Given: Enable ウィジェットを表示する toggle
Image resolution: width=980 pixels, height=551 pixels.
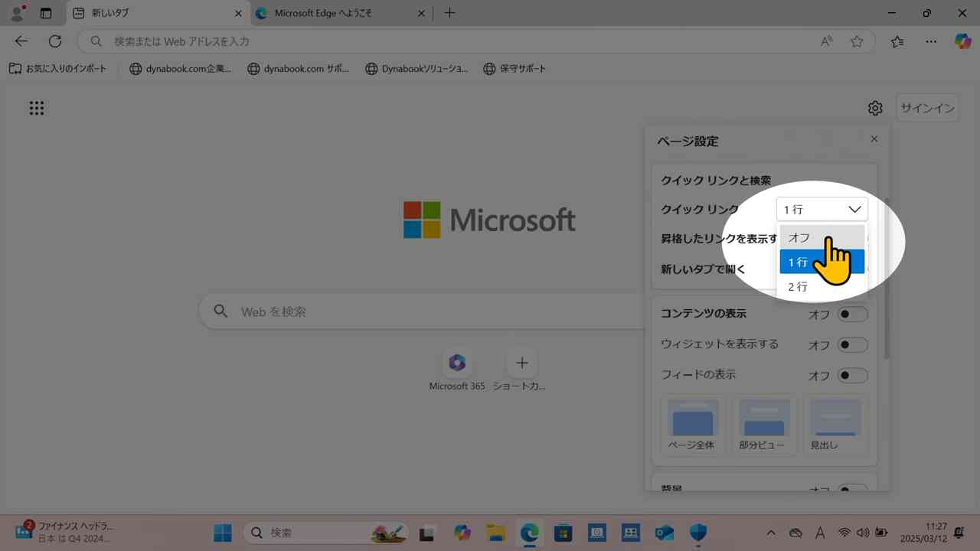Looking at the screenshot, I should (852, 344).
